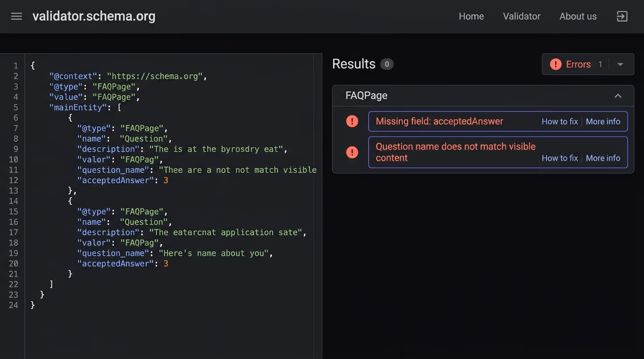Click line number 24 in the gutter

coord(13,305)
